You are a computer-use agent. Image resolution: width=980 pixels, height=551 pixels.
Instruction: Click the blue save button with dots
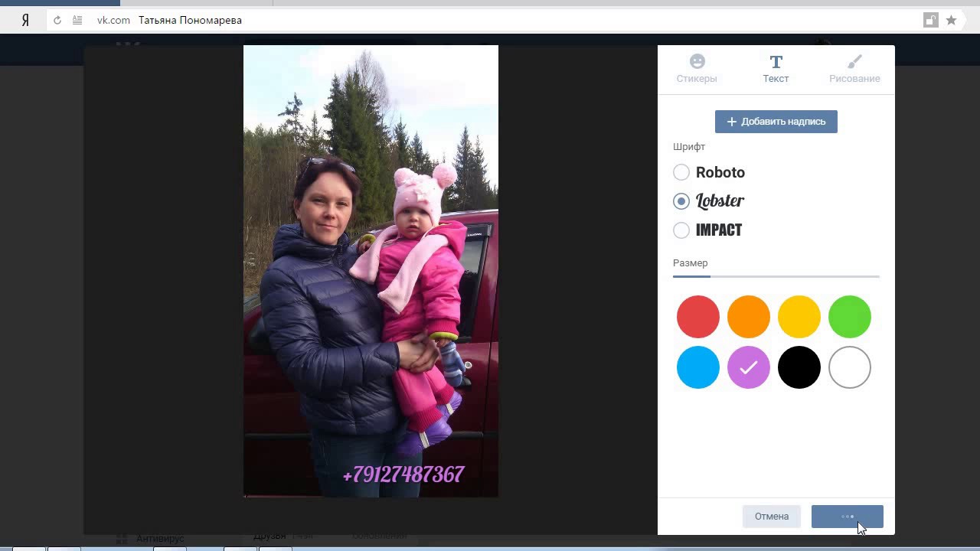tap(847, 517)
